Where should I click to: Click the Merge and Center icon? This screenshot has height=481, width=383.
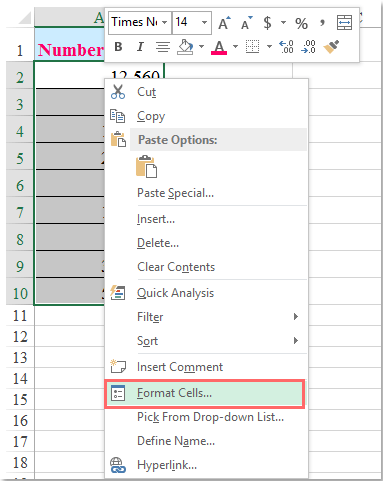click(344, 23)
